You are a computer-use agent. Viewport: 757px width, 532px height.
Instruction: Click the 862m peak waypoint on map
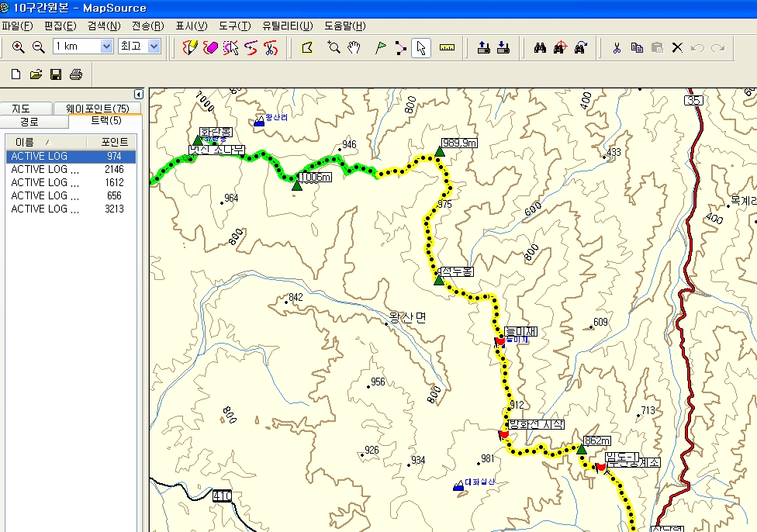click(x=582, y=450)
